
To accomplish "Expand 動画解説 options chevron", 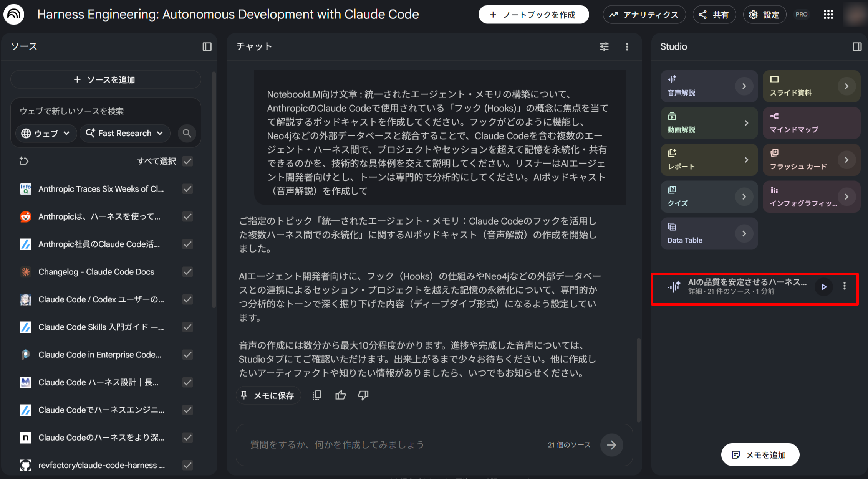I will pyautogui.click(x=746, y=123).
